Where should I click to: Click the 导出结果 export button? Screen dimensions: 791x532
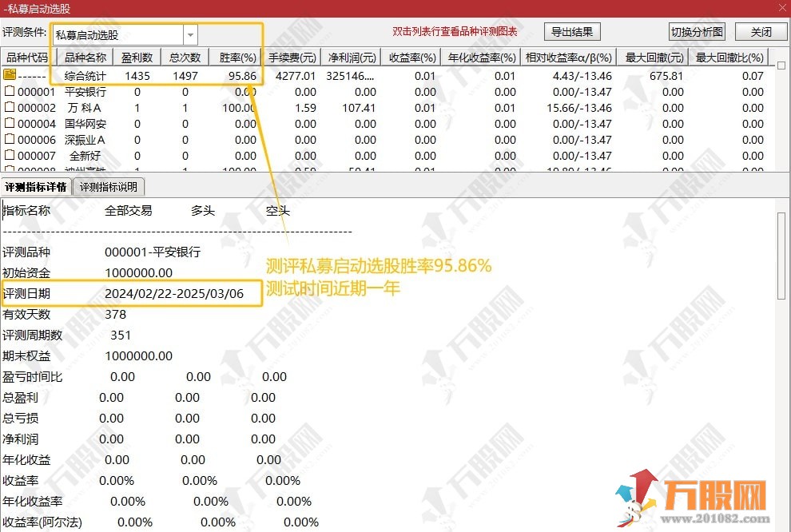point(572,31)
